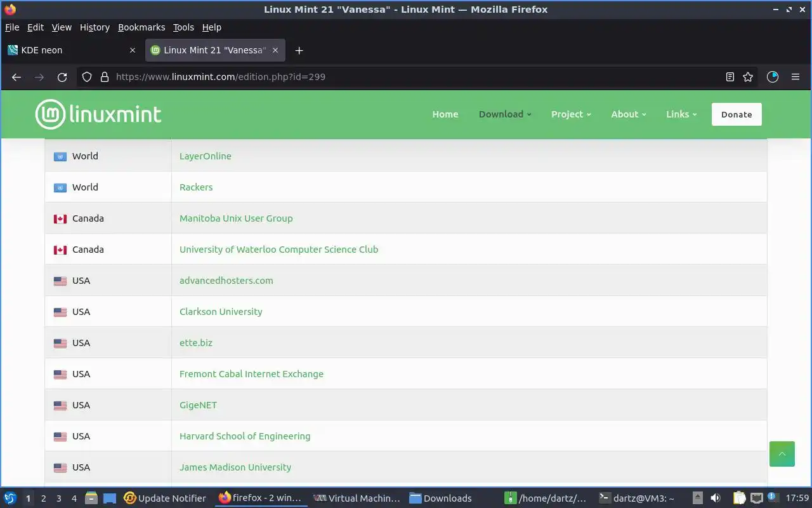Open Manitoba Unix User Group mirror
Image resolution: width=812 pixels, height=508 pixels.
(236, 218)
